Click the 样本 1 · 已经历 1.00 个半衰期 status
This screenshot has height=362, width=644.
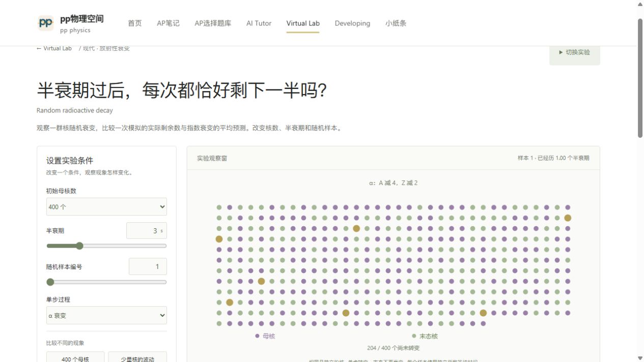pos(553,158)
